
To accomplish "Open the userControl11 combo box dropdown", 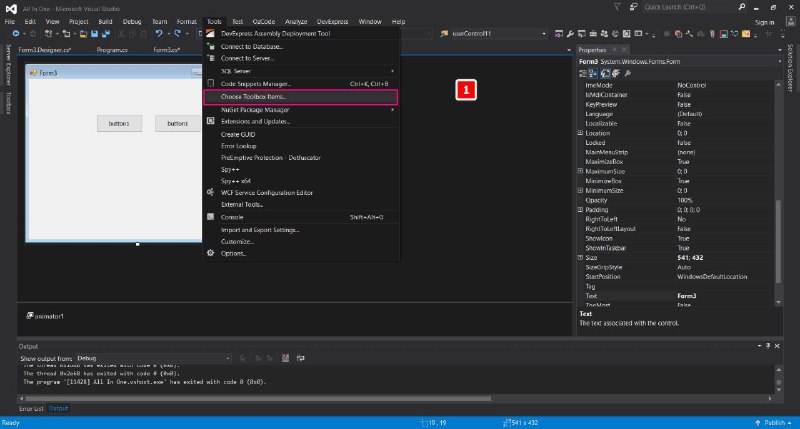I will (x=543, y=34).
